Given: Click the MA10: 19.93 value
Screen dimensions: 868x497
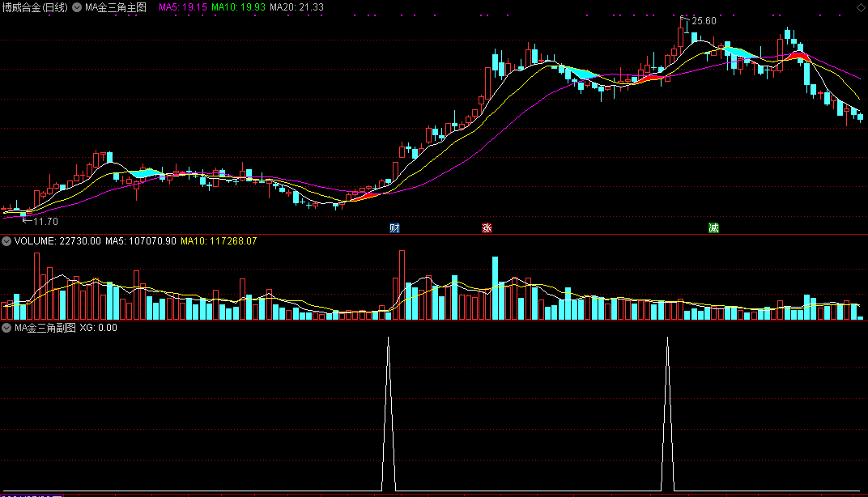Looking at the screenshot, I should click(238, 7).
